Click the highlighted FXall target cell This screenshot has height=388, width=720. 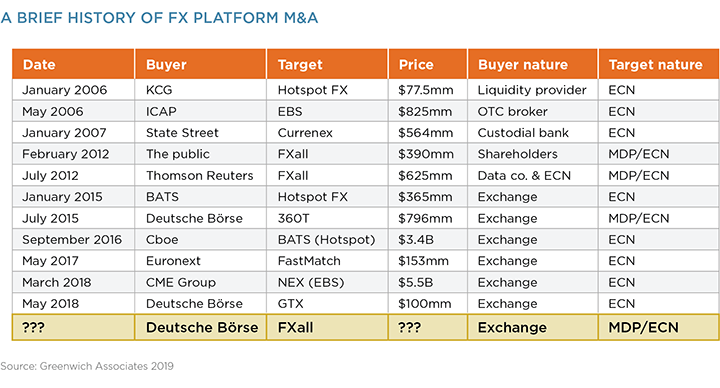point(327,327)
